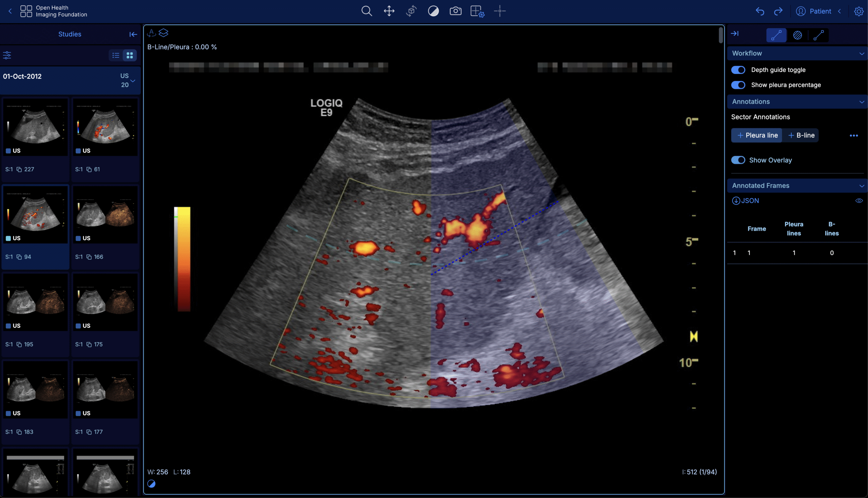The width and height of the screenshot is (868, 498).
Task: Capture a screenshot with the camera icon
Action: 455,11
